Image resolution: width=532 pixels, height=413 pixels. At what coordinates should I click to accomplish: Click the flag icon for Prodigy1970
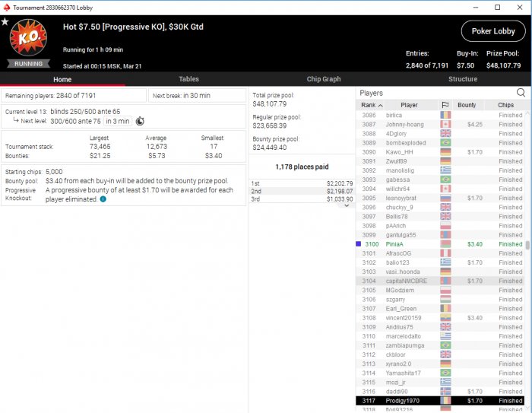(x=445, y=400)
